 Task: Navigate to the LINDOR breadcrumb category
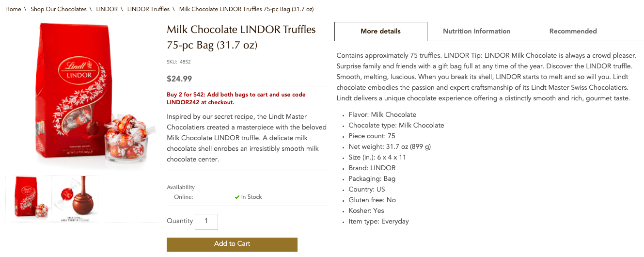pyautogui.click(x=107, y=9)
